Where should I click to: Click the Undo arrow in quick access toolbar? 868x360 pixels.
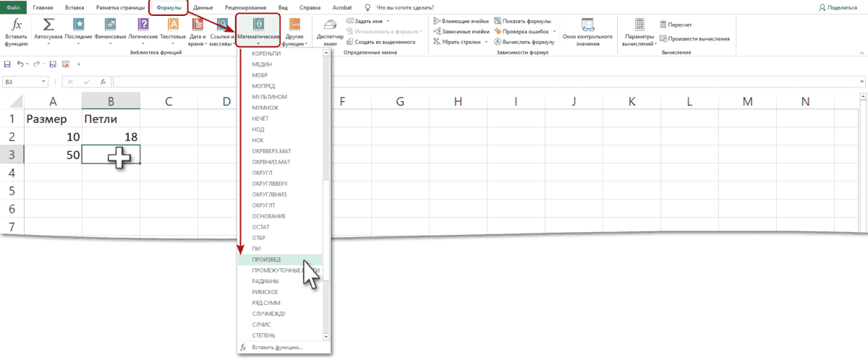[21, 64]
